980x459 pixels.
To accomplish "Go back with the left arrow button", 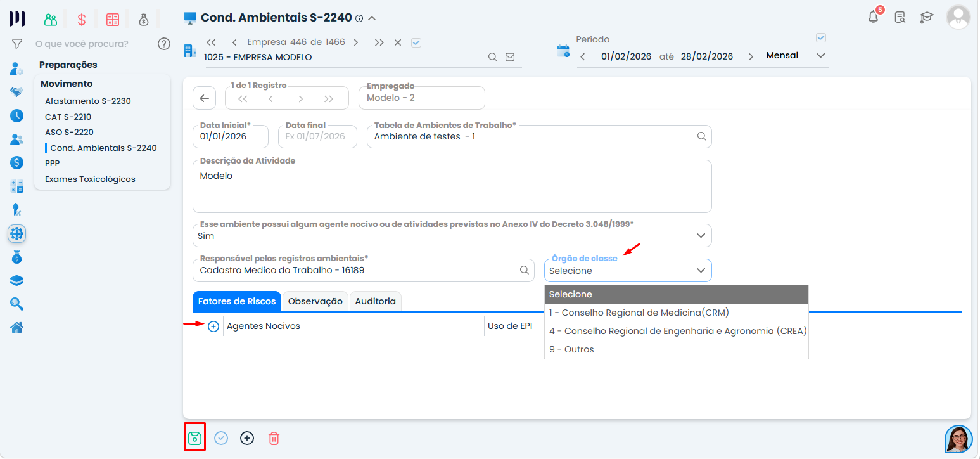I will click(x=204, y=98).
